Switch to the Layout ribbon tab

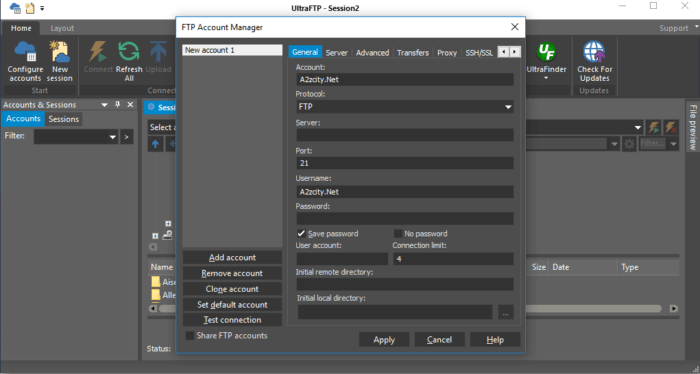point(62,28)
